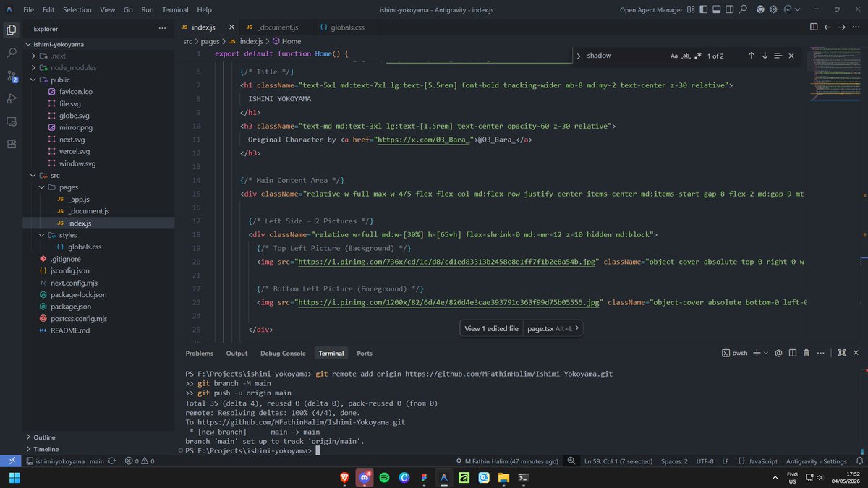
Task: Open the Selection menu
Action: pos(77,10)
